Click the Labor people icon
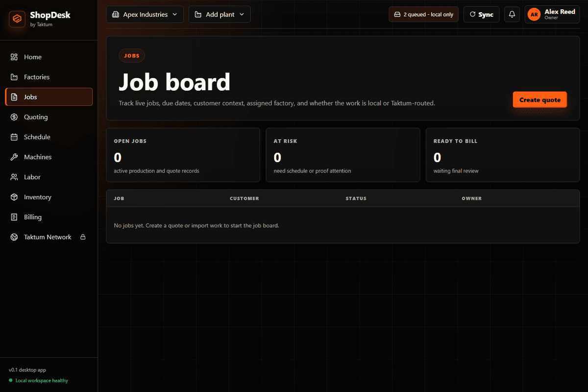The width and height of the screenshot is (588, 392). tap(14, 177)
